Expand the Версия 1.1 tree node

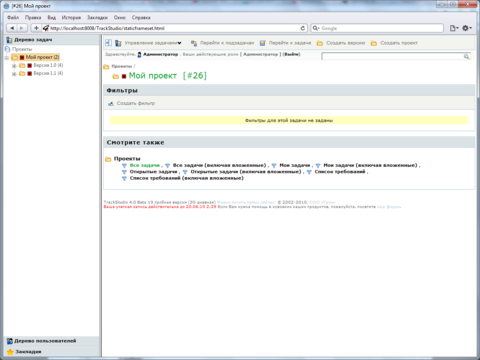[14, 74]
